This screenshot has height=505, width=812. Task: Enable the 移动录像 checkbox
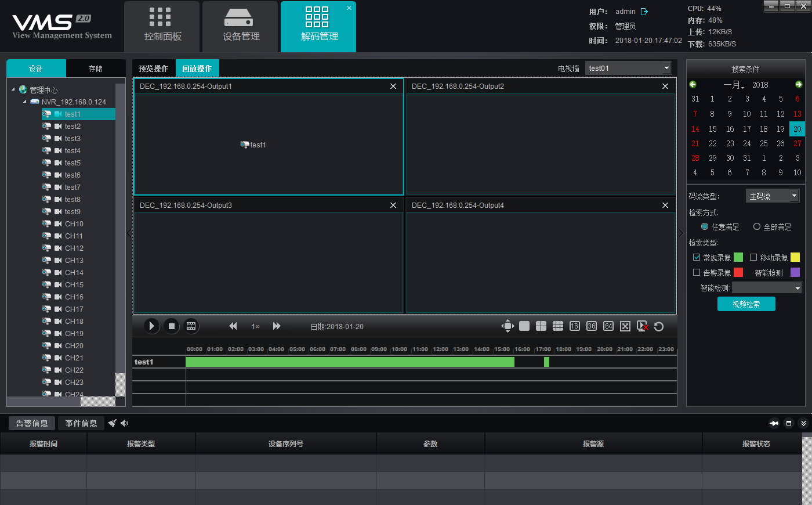(x=753, y=257)
